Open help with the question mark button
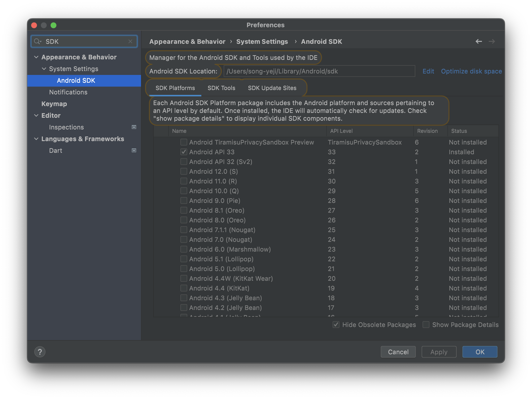Viewport: 532px width, 399px height. pyautogui.click(x=40, y=352)
